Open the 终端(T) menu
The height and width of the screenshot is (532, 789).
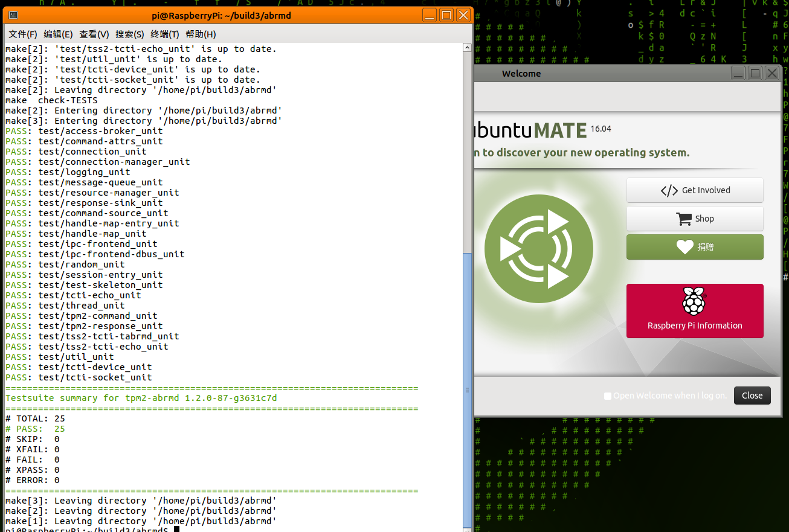[x=163, y=34]
